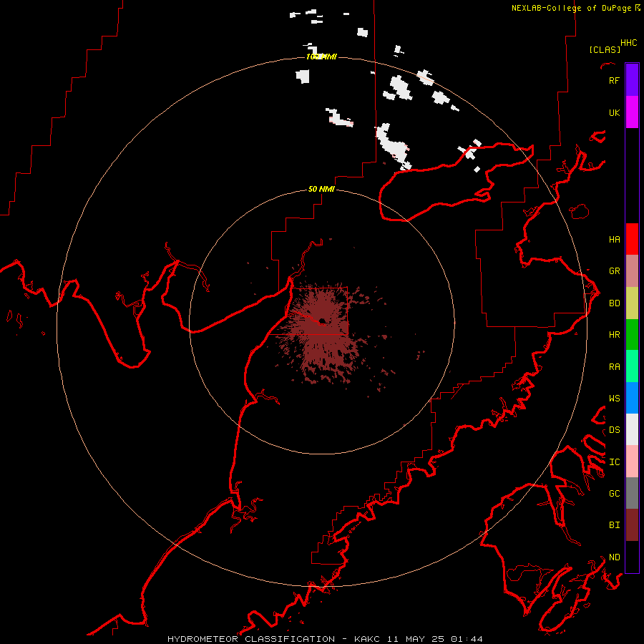The width and height of the screenshot is (644, 644).
Task: Select the HR legend label
Action: (614, 335)
